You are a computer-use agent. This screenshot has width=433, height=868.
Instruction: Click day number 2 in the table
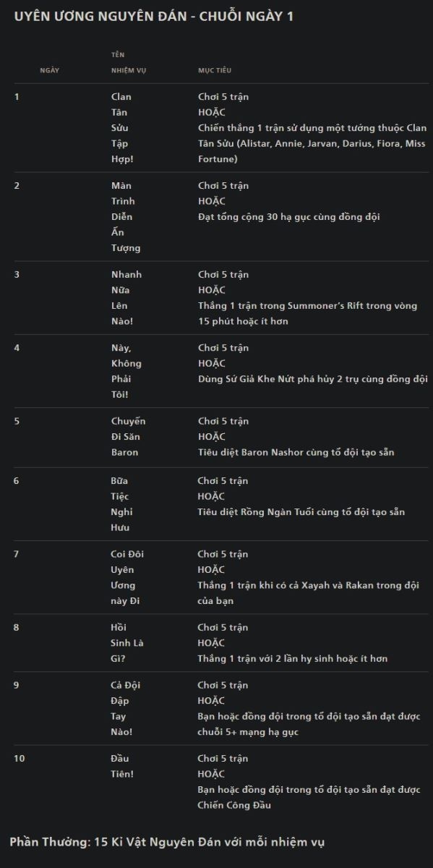(x=17, y=185)
